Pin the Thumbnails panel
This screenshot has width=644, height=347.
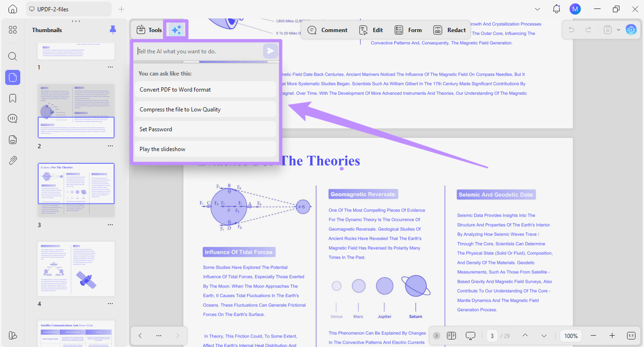point(113,30)
